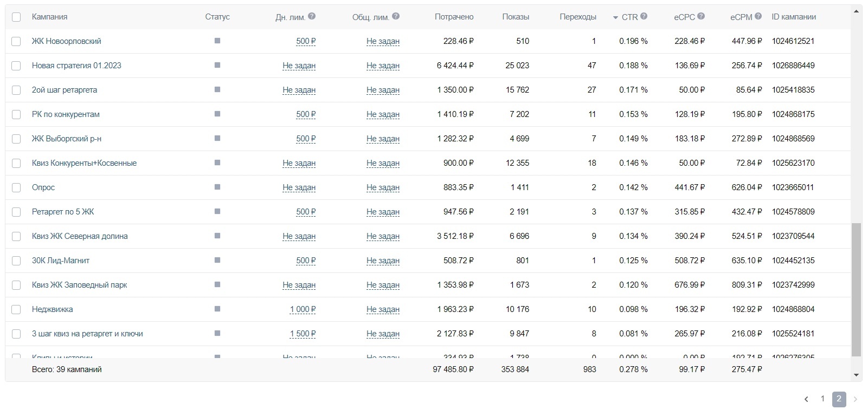Image resolution: width=868 pixels, height=416 pixels.
Task: Click status icon of Неджвижка
Action: tap(217, 309)
